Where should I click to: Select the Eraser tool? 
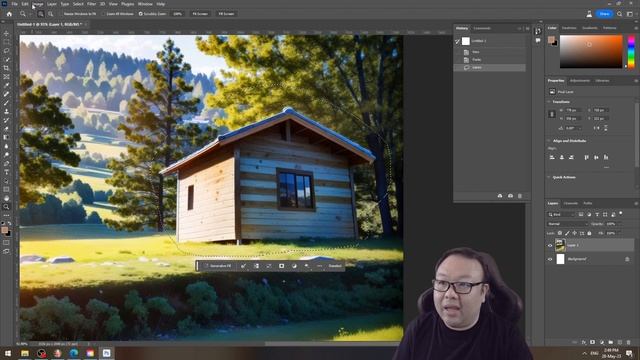(6, 128)
